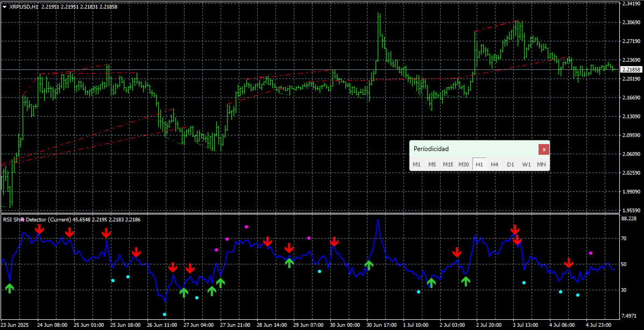Click the 29 Jun 07:00 time label
This screenshot has height=330, width=644.
click(308, 325)
